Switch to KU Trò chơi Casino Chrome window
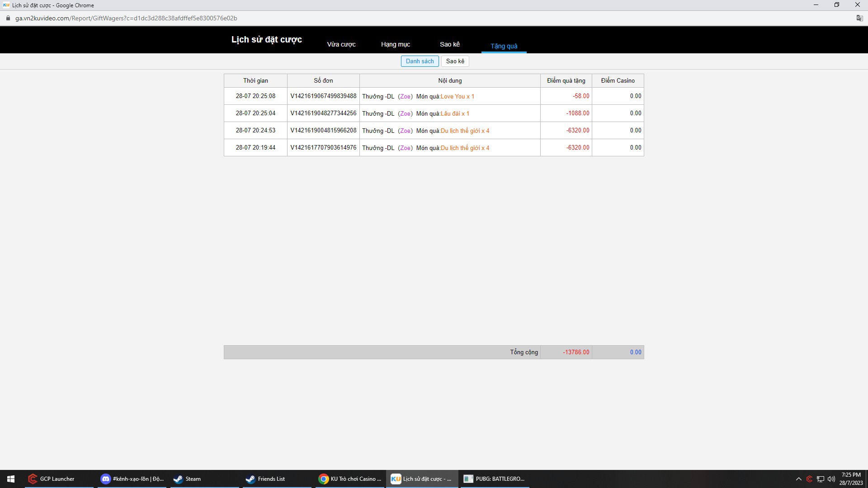Screen dimensions: 868x488 pyautogui.click(x=350, y=479)
